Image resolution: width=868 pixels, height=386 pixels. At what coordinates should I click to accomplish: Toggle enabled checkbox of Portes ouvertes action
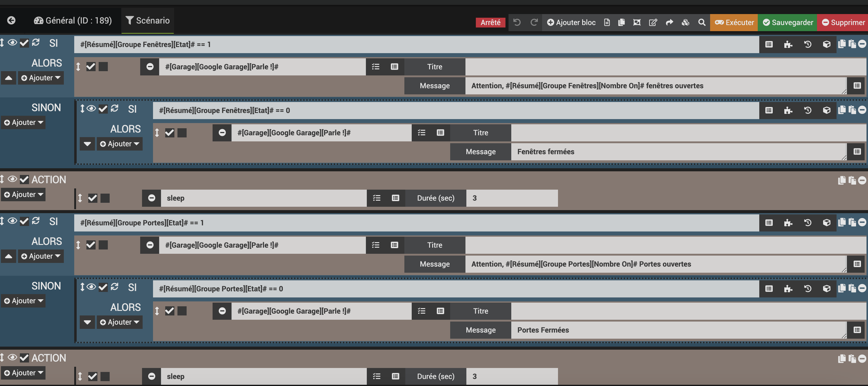91,245
